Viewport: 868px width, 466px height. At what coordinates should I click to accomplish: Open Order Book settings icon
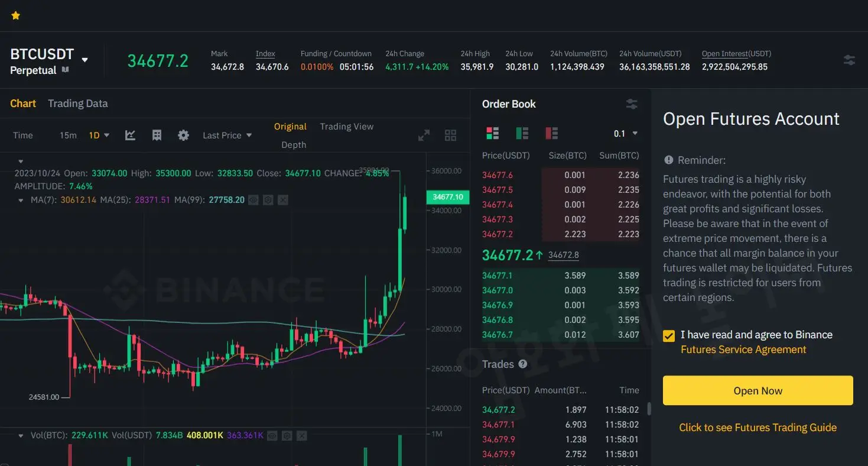(x=632, y=104)
